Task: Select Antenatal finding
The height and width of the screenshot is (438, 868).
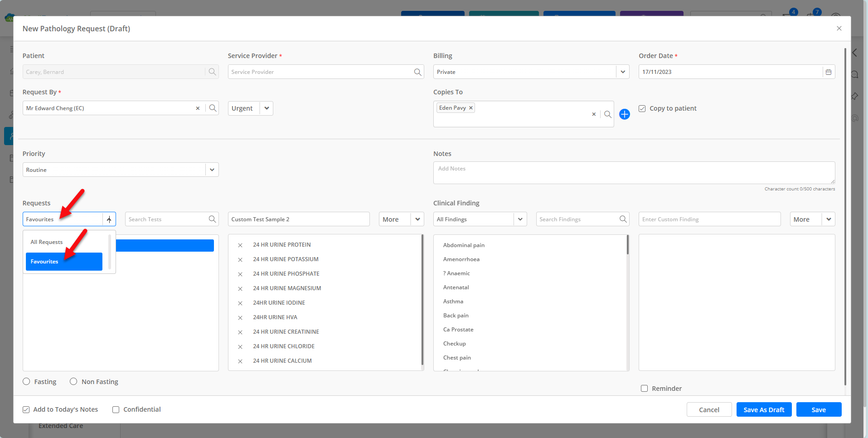Action: tap(456, 287)
